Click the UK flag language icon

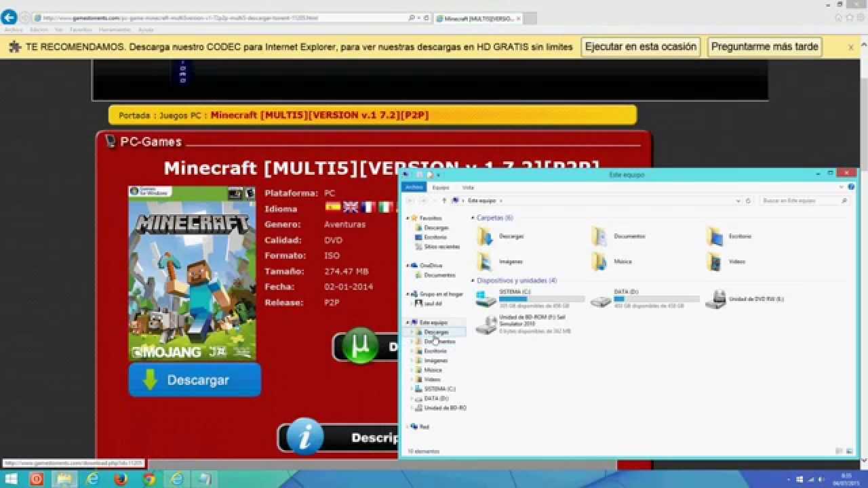(351, 207)
